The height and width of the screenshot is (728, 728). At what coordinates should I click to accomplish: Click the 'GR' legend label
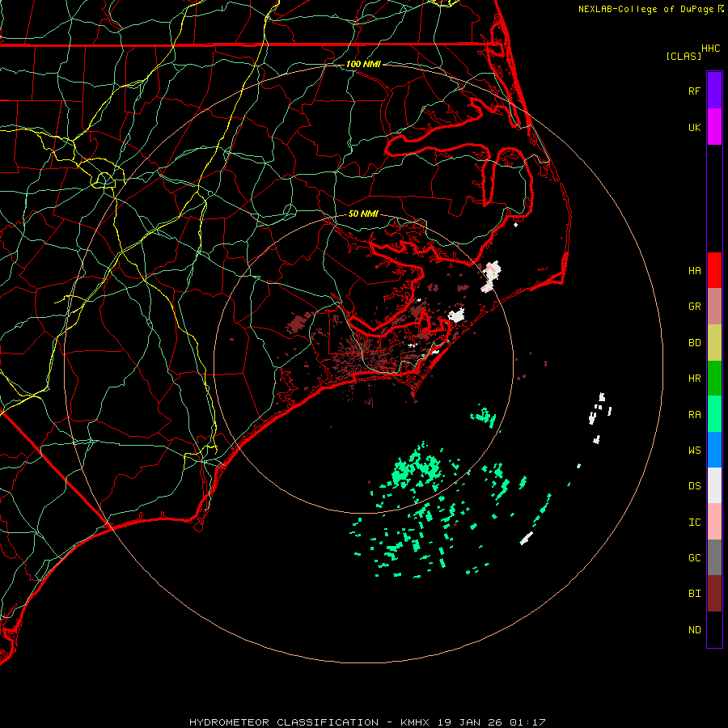694,307
